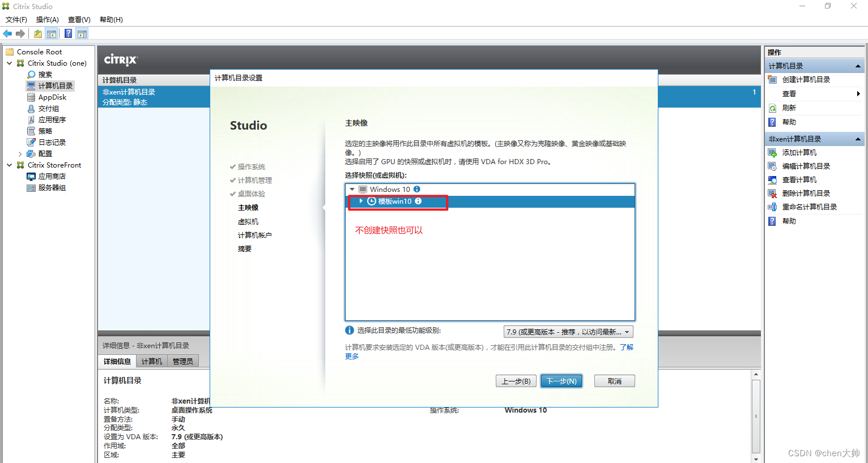Click 帮助 under 非xen计算机目录 actions
Image resolution: width=868 pixels, height=463 pixels.
pos(789,221)
